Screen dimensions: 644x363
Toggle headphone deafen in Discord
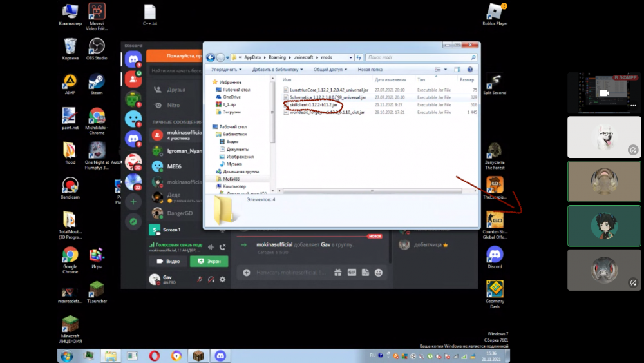[211, 279]
